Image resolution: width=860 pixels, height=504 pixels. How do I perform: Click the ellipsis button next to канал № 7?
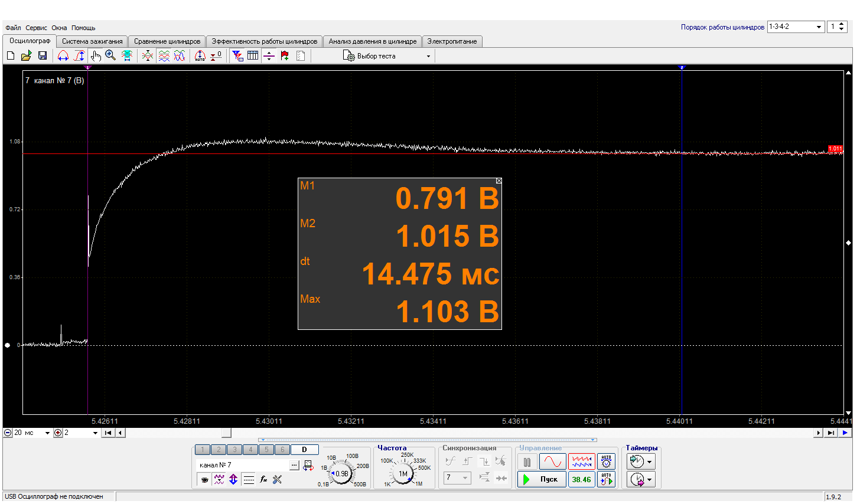coord(294,465)
